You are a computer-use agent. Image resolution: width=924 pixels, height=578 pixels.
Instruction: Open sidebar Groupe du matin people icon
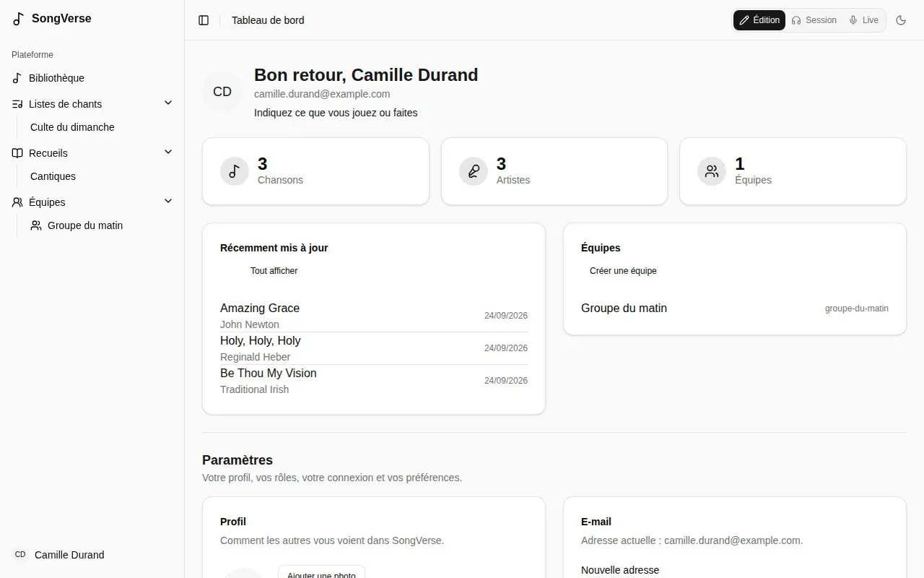click(36, 225)
